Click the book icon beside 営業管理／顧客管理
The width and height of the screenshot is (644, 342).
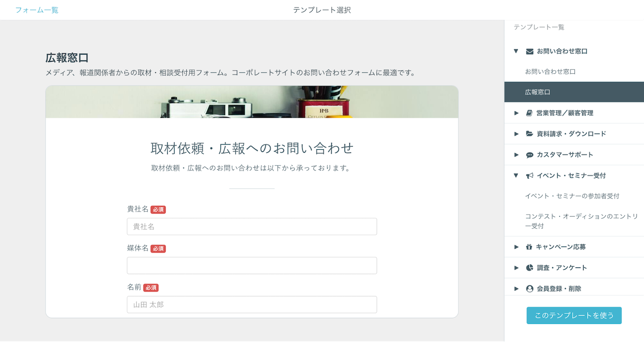pos(529,113)
